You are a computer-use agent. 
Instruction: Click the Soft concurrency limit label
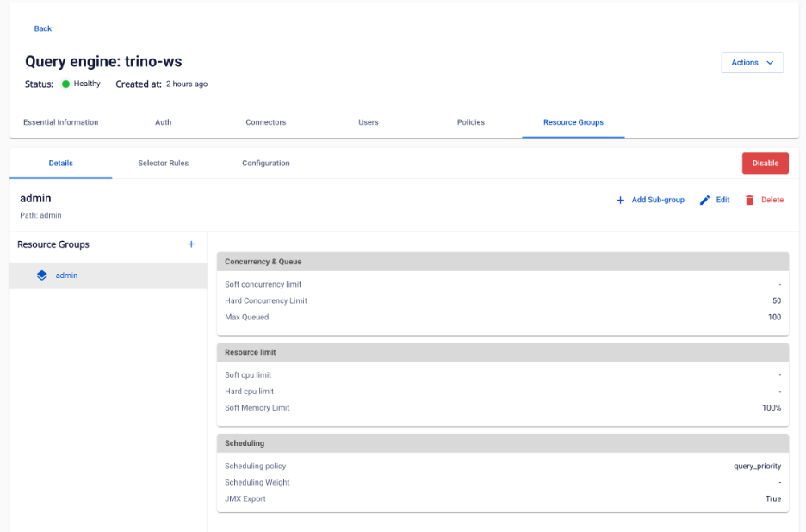[x=263, y=284]
